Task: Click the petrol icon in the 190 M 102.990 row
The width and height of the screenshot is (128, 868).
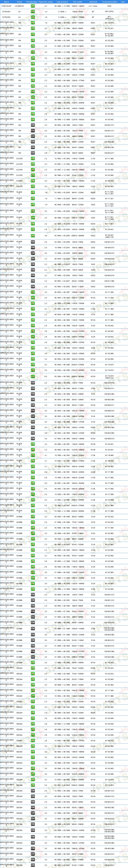Action: [x=33, y=103]
